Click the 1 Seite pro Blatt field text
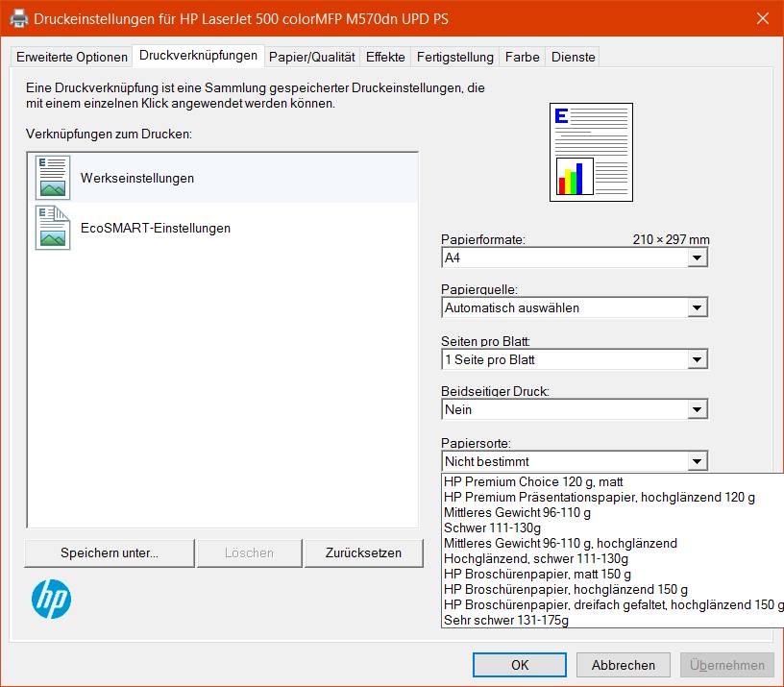 [490, 359]
